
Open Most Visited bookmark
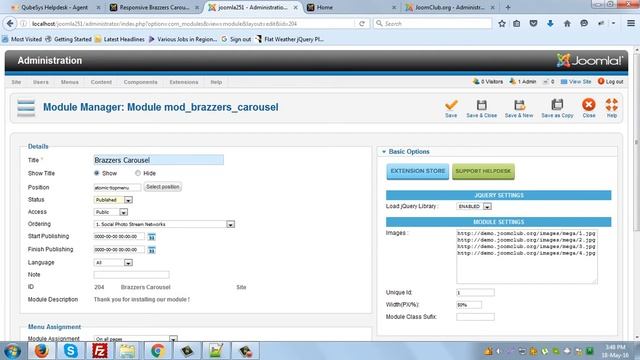(22, 39)
